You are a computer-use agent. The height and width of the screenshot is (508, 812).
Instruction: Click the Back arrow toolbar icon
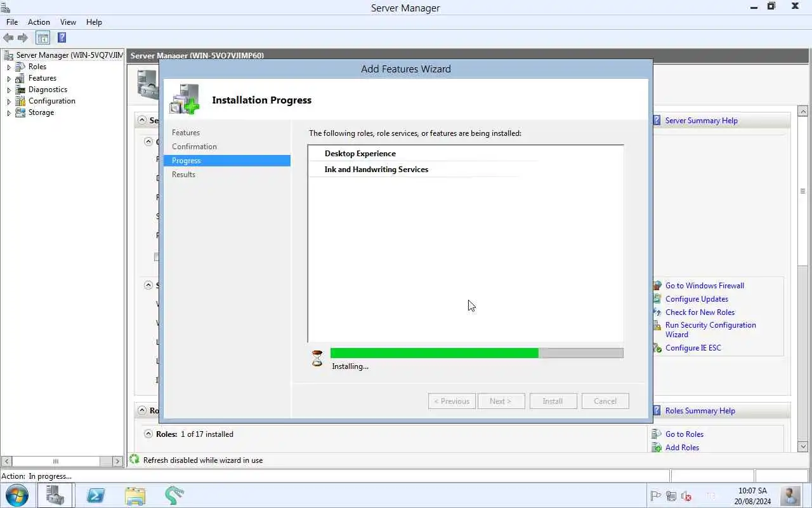pyautogui.click(x=8, y=37)
